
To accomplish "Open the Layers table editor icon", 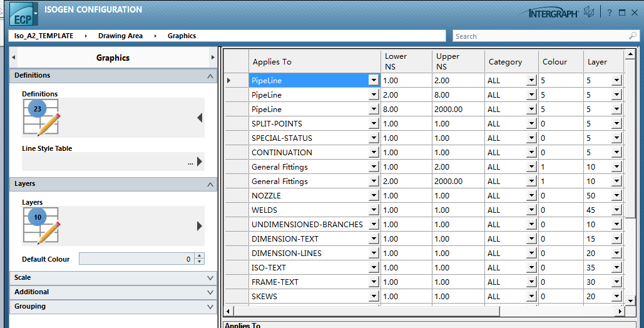I will [x=41, y=225].
